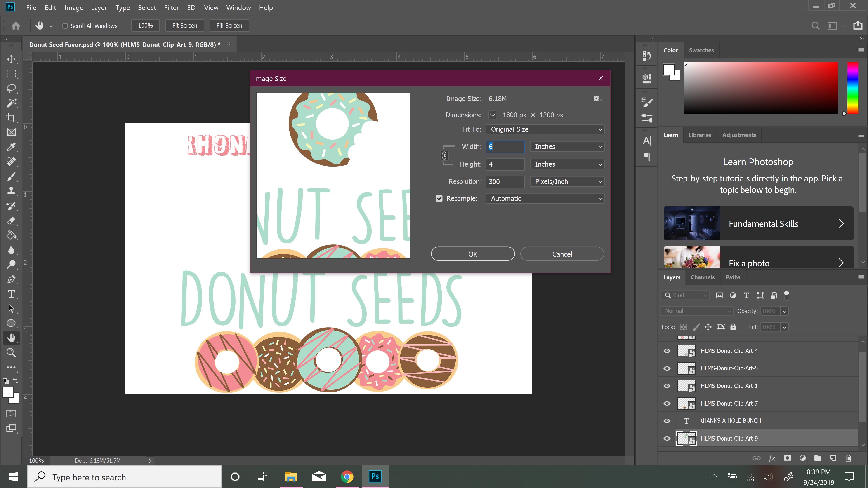This screenshot has width=868, height=488.
Task: Click inside the Width input field
Action: [x=505, y=146]
